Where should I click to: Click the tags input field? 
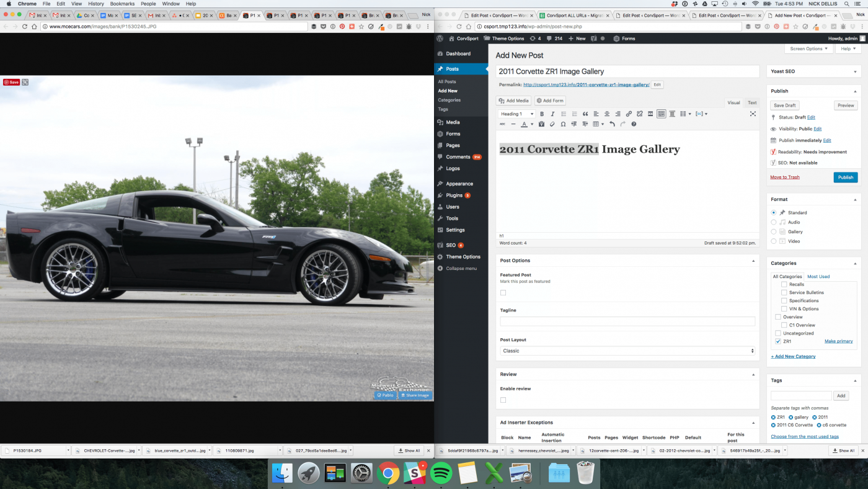[x=801, y=395]
